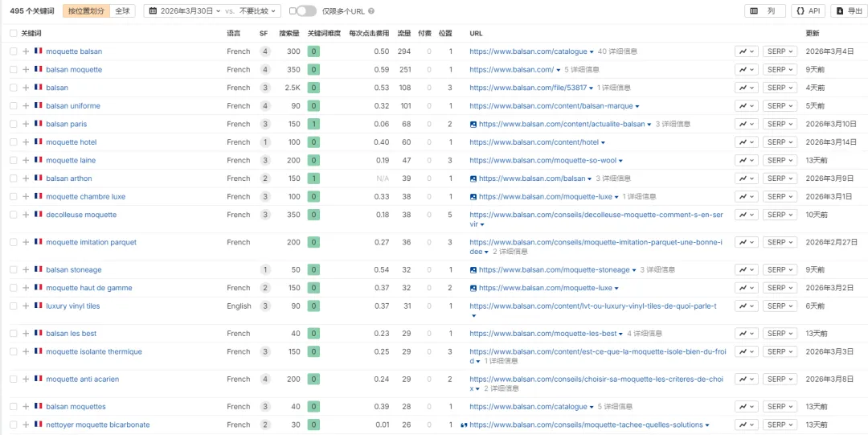This screenshot has height=435, width=868.
Task: Click plus icon beside 'nettoyer moquette bicarbonate'
Action: click(26, 425)
